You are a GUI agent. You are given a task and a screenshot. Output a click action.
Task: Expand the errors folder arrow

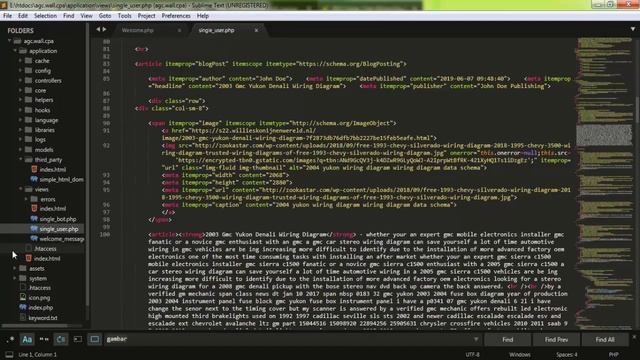[26, 199]
